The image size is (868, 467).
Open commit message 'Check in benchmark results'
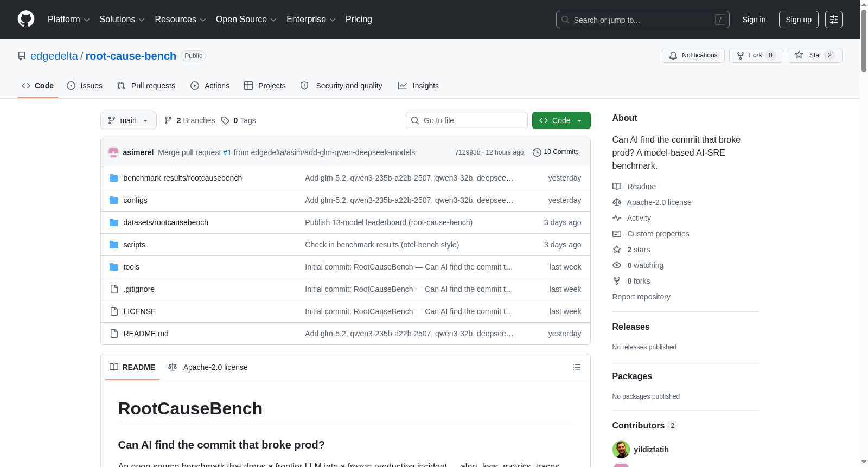(382, 245)
